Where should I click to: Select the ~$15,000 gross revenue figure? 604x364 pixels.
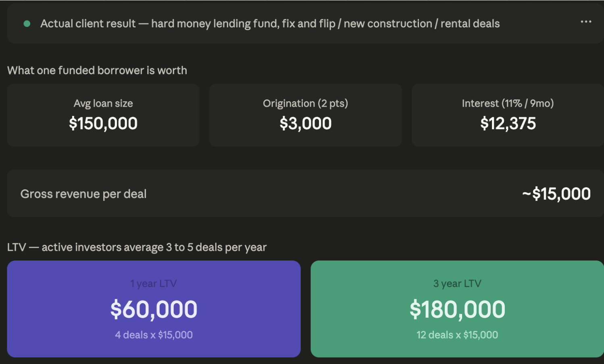tap(556, 194)
